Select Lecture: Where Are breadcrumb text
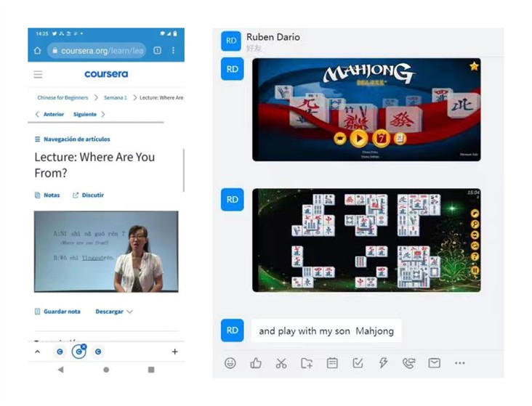Screen dimensions: 532x406 161,97
